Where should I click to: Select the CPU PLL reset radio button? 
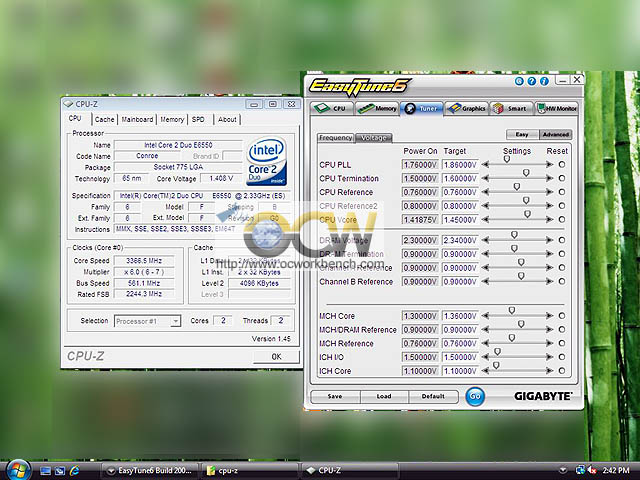[562, 164]
